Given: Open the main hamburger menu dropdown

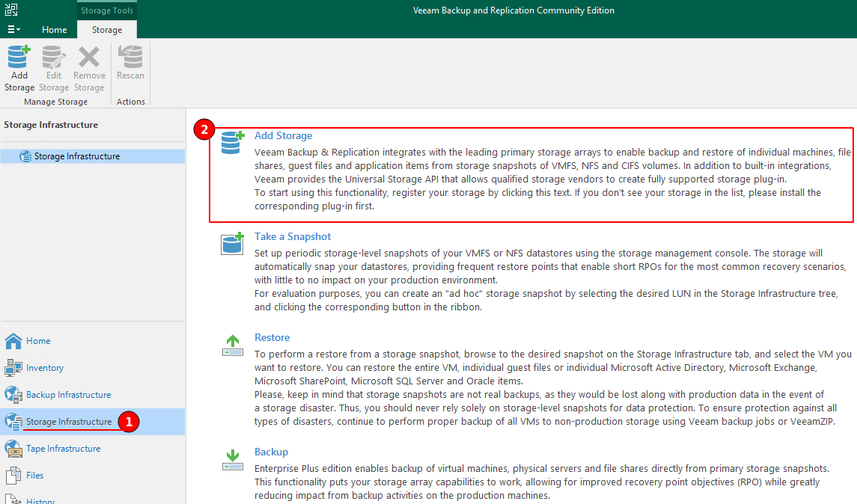Looking at the screenshot, I should (x=13, y=29).
